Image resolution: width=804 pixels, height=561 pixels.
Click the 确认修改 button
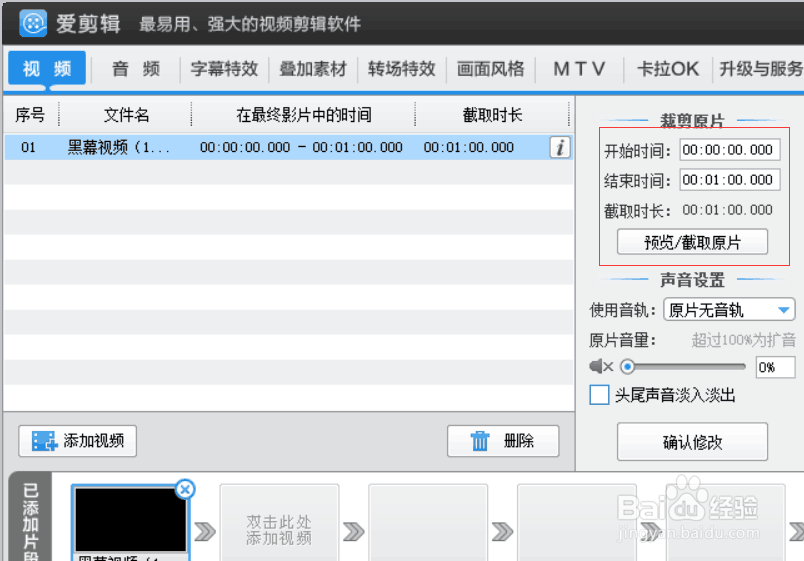click(x=692, y=442)
